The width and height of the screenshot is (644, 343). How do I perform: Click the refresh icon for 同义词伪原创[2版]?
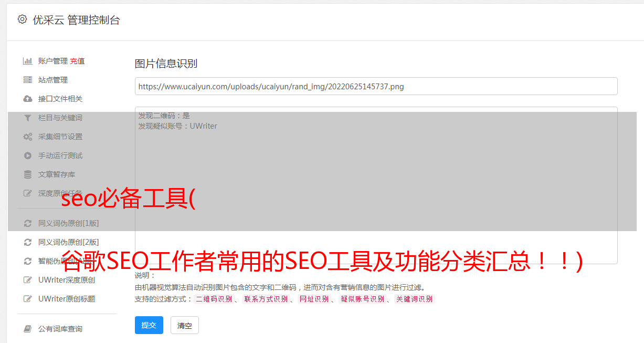[28, 242]
